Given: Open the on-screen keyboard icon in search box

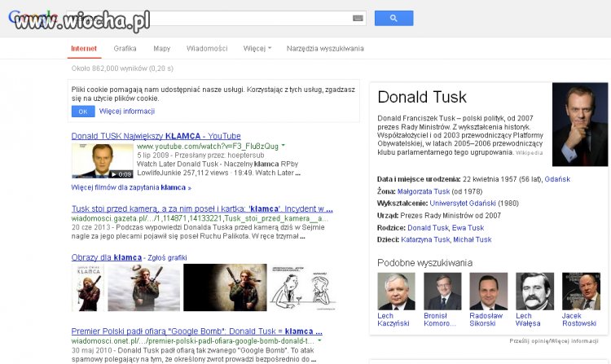Looking at the screenshot, I should point(358,18).
